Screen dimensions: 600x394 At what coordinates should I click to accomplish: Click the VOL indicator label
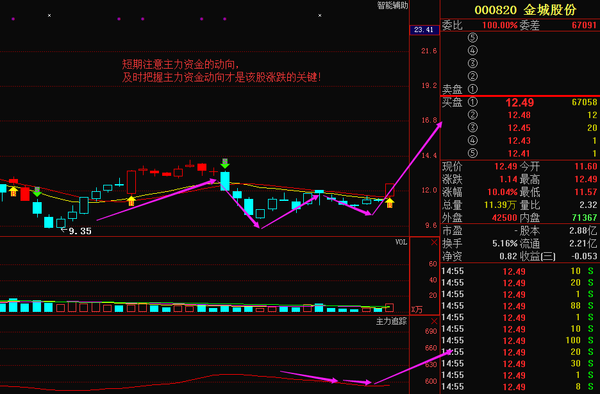[x=401, y=242]
